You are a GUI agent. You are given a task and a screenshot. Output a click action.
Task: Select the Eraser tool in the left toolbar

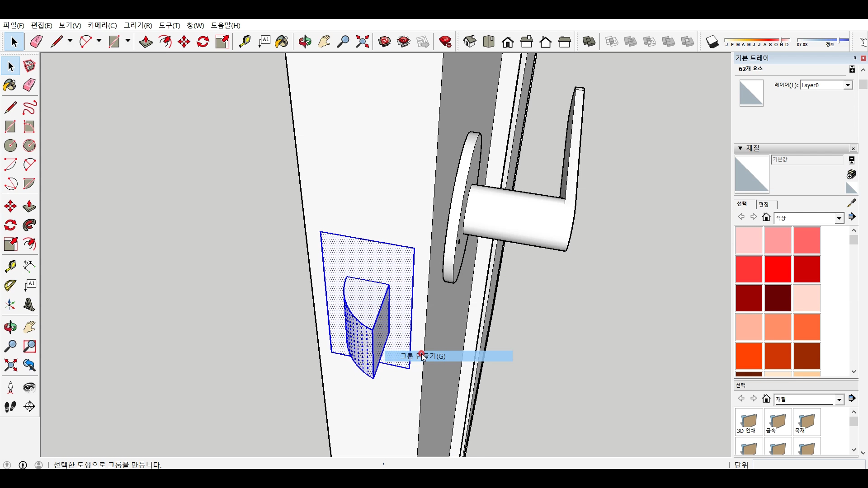pos(29,85)
